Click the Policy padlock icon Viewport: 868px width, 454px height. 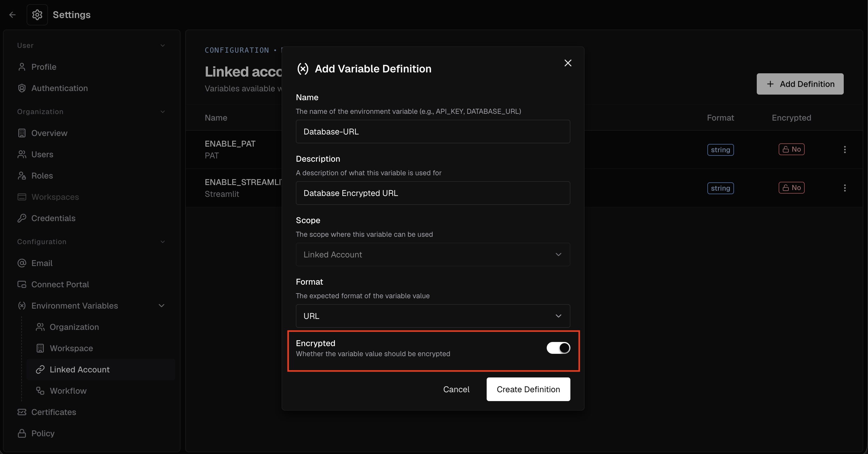(22, 433)
